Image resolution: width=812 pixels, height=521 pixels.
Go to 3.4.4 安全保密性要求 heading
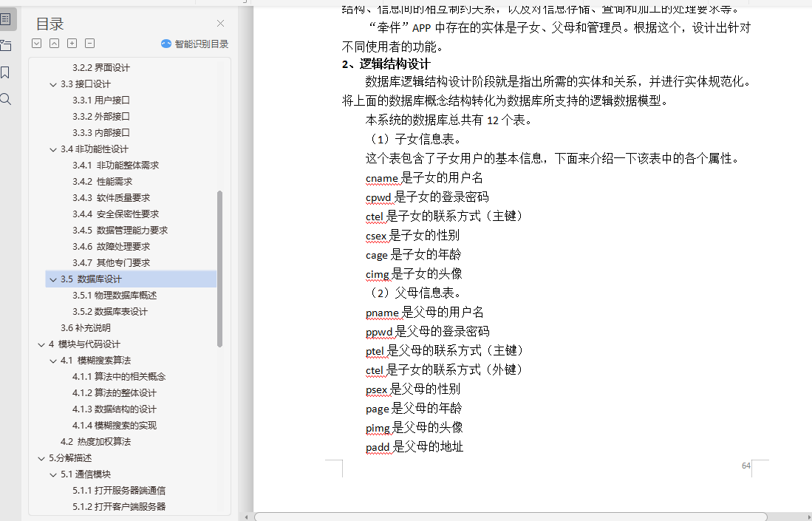click(115, 214)
